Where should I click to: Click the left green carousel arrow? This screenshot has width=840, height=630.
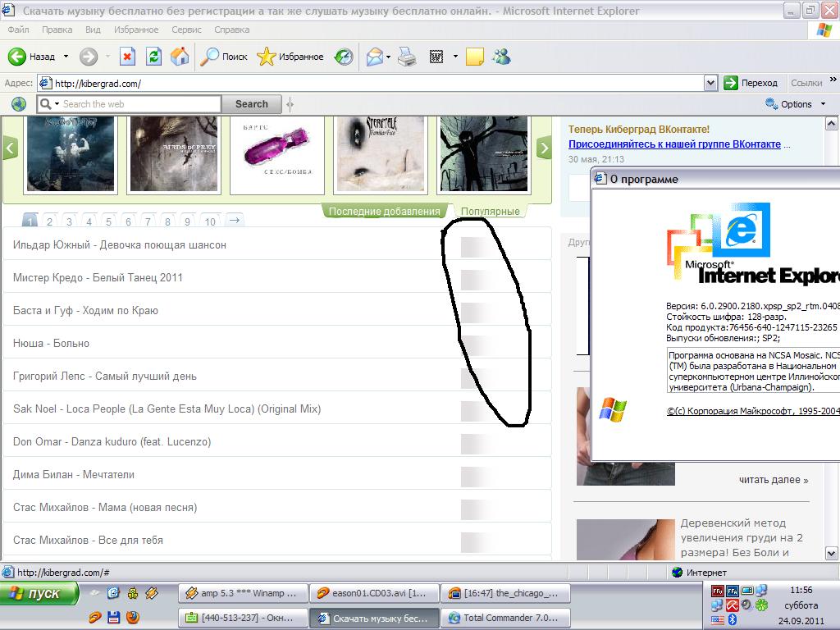click(10, 148)
